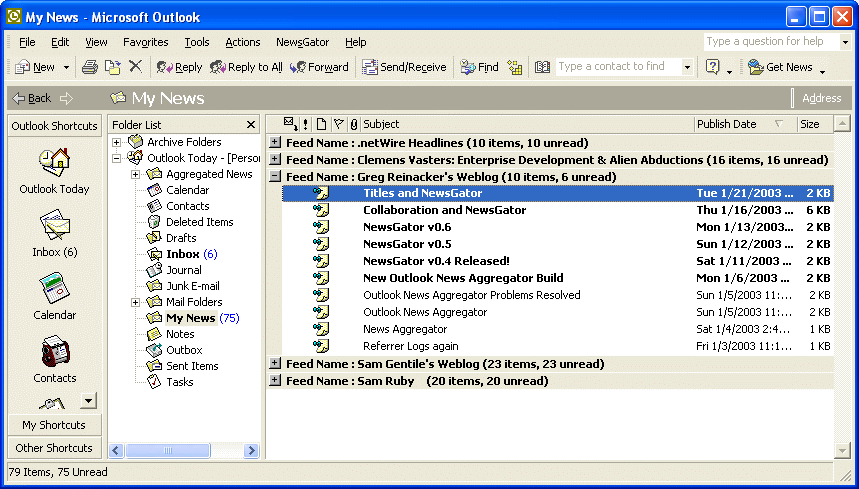
Task: Click Send/Receive
Action: 404,67
